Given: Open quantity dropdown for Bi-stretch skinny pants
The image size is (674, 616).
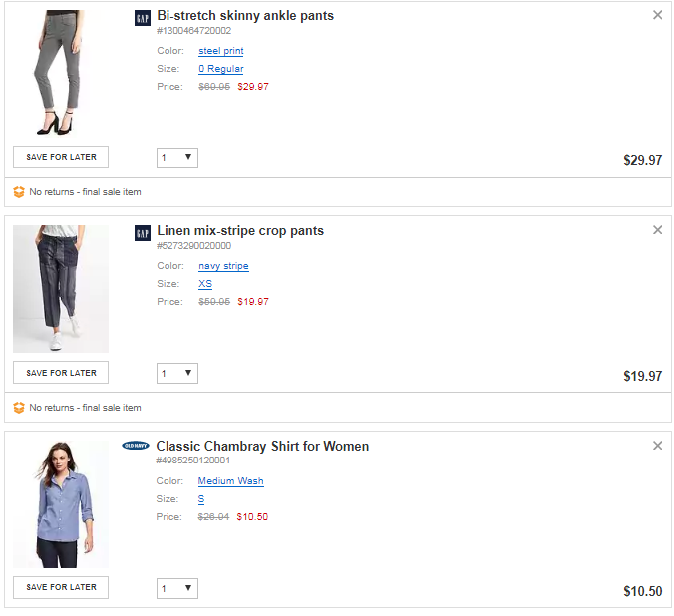Looking at the screenshot, I should click(177, 157).
